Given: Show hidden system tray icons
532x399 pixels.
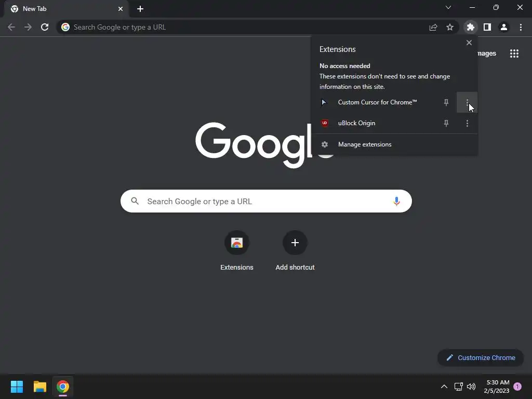Looking at the screenshot, I should point(444,387).
